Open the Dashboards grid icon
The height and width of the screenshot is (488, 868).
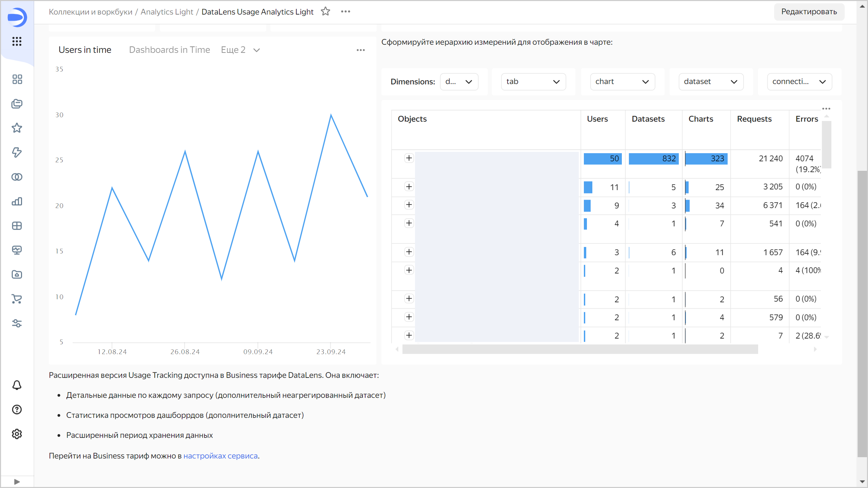click(17, 79)
